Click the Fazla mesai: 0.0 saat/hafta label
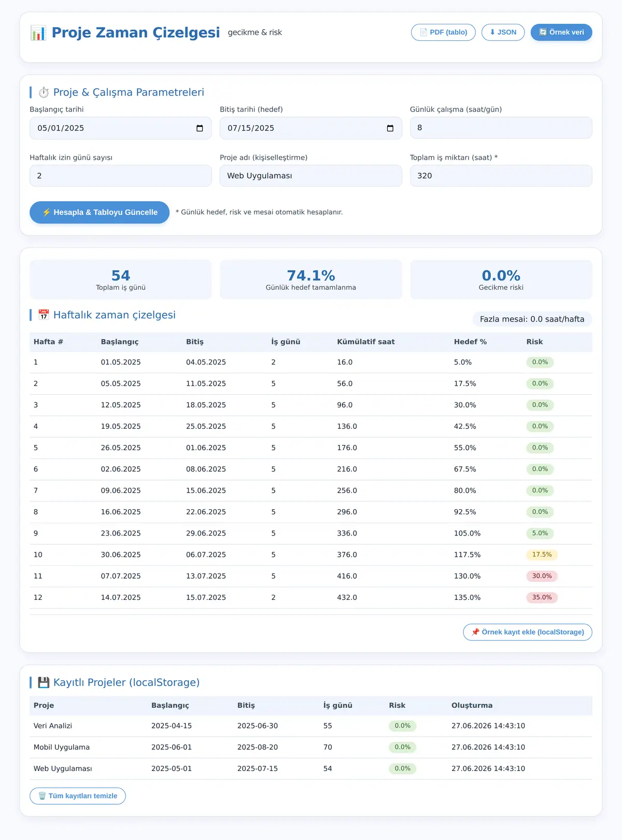 pos(532,319)
